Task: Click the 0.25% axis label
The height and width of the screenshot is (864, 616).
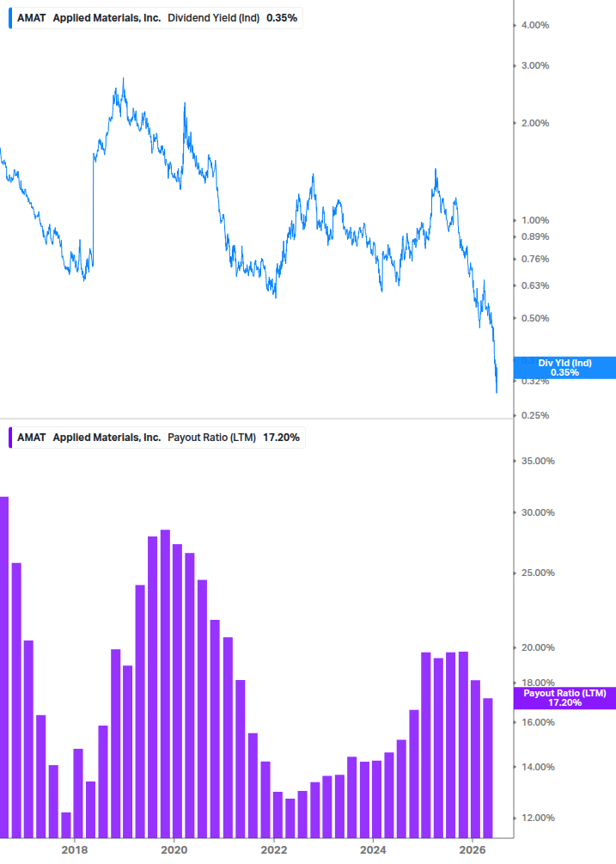Action: pyautogui.click(x=535, y=415)
